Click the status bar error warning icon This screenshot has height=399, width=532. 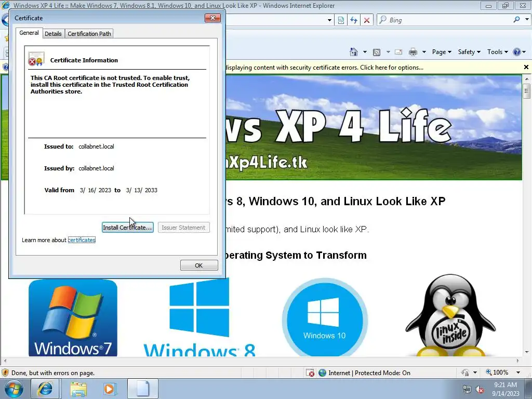[5, 373]
